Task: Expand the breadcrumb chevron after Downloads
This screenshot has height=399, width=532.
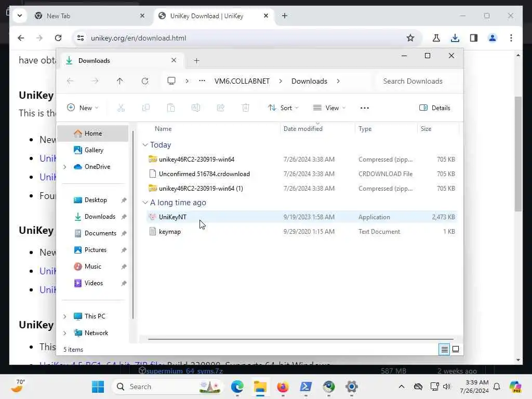Action: click(x=338, y=81)
